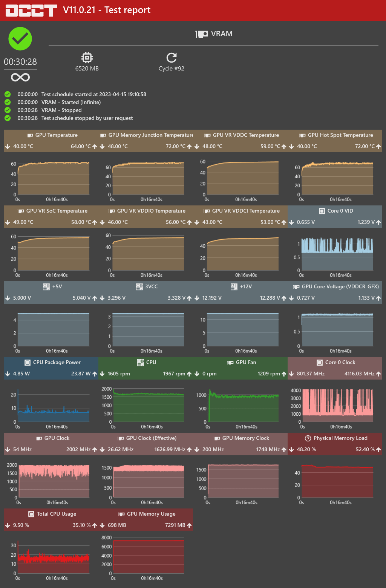Click the motherboard icon next to +12V
The image size is (386, 588).
[x=234, y=287]
